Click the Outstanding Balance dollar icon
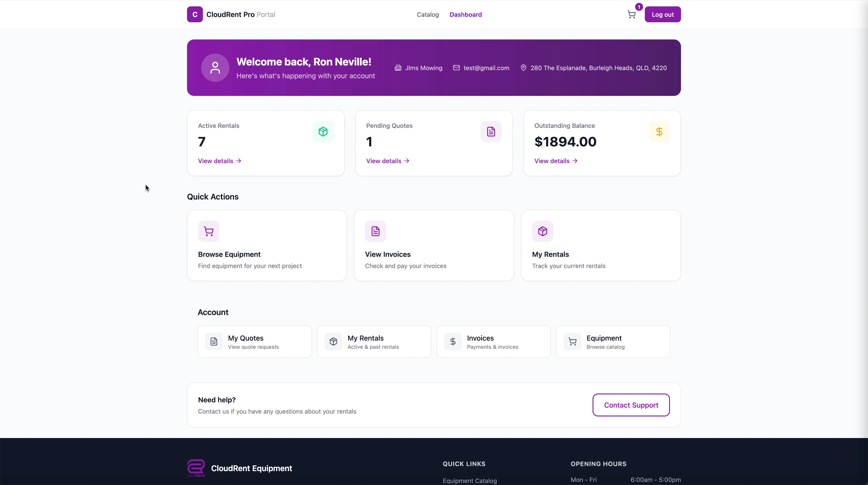This screenshot has width=868, height=485. pyautogui.click(x=659, y=132)
